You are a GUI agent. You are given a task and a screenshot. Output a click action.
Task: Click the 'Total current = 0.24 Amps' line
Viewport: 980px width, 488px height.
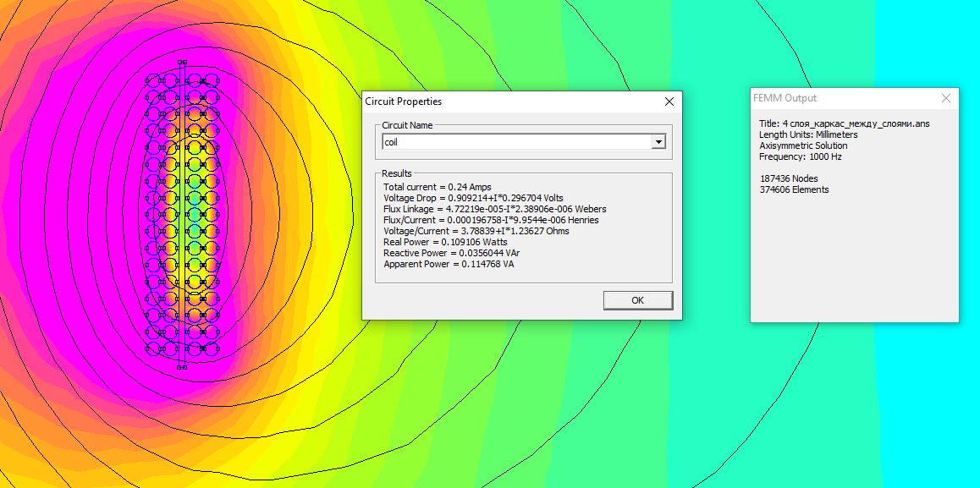coord(437,187)
